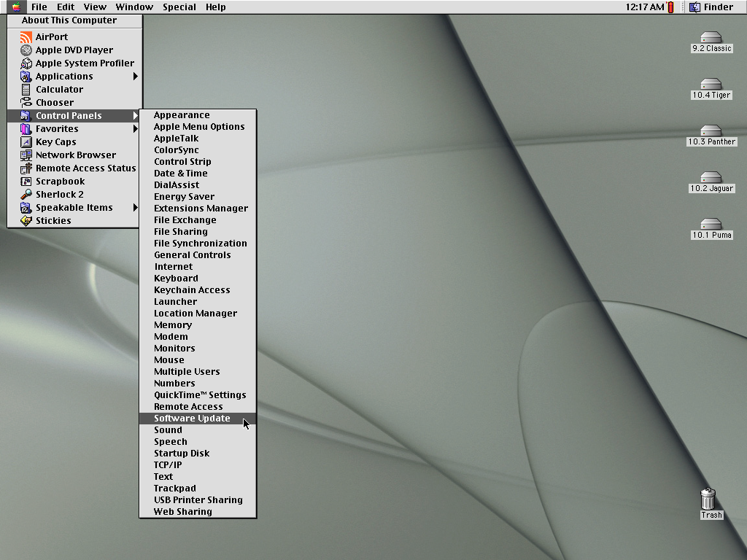Viewport: 747px width, 560px height.
Task: Click the Key Caps icon
Action: [26, 142]
